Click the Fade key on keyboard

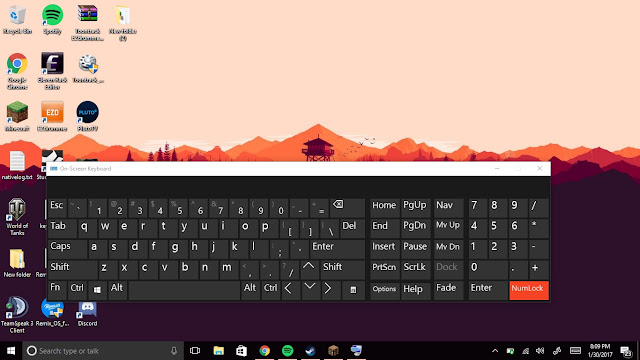tap(448, 290)
